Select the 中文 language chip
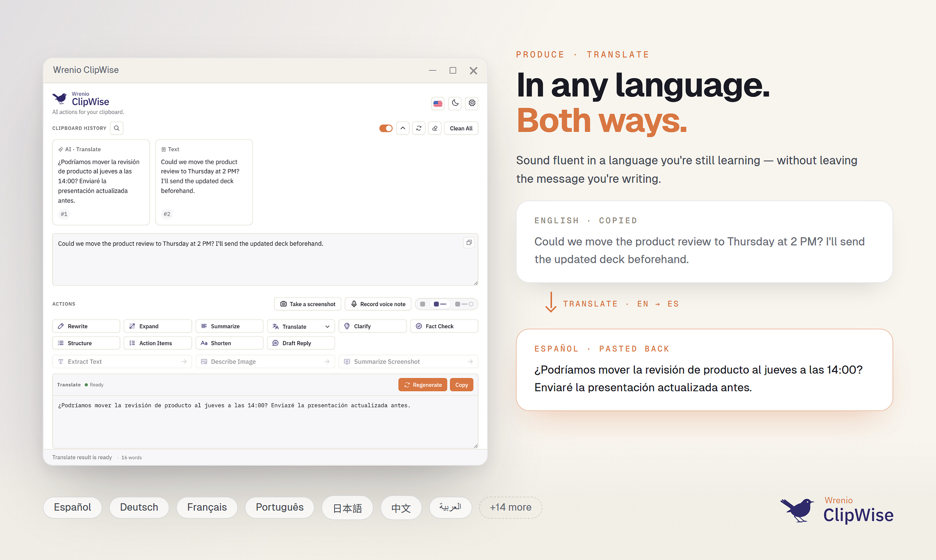This screenshot has width=936, height=560. [x=401, y=508]
